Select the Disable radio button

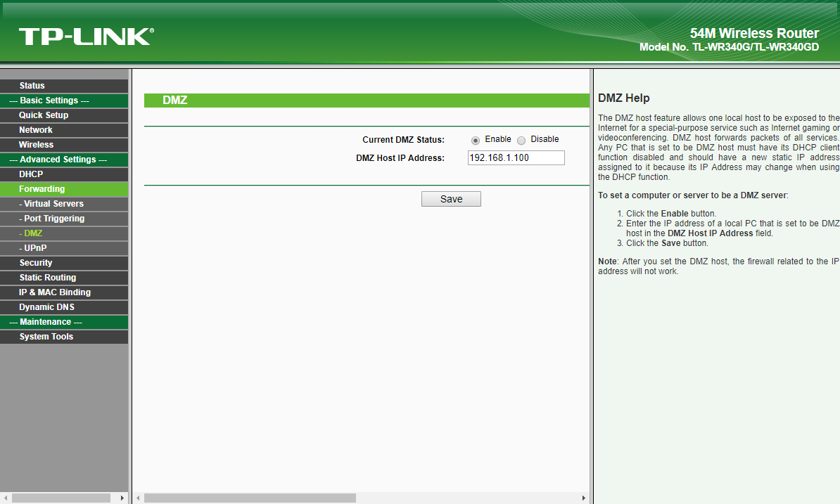521,140
